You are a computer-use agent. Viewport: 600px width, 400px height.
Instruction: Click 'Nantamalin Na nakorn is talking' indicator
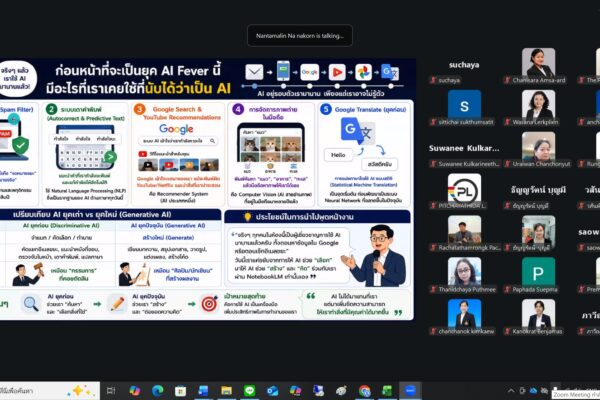click(x=300, y=36)
